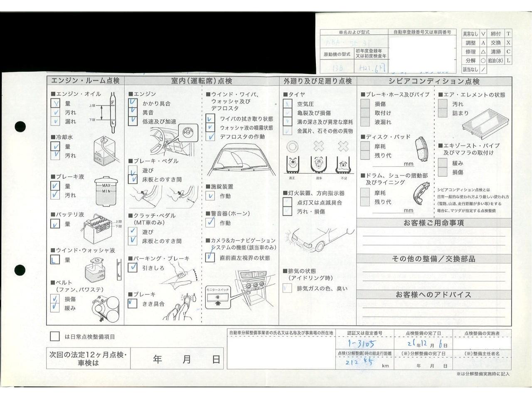
Task: Toggle the 警音器(ホーン) 作動 checkbox
Action: (210, 222)
